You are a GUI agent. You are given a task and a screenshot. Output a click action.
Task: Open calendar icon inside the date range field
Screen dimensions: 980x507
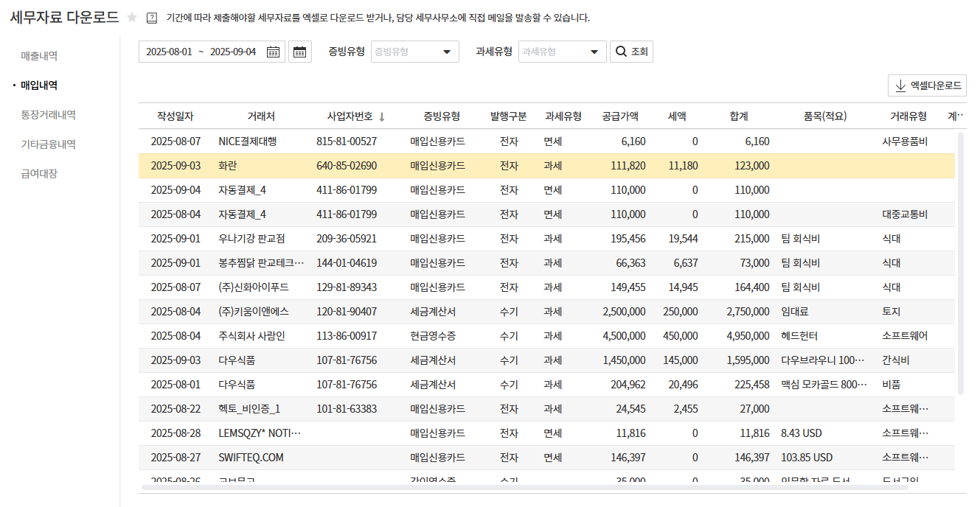click(x=273, y=52)
